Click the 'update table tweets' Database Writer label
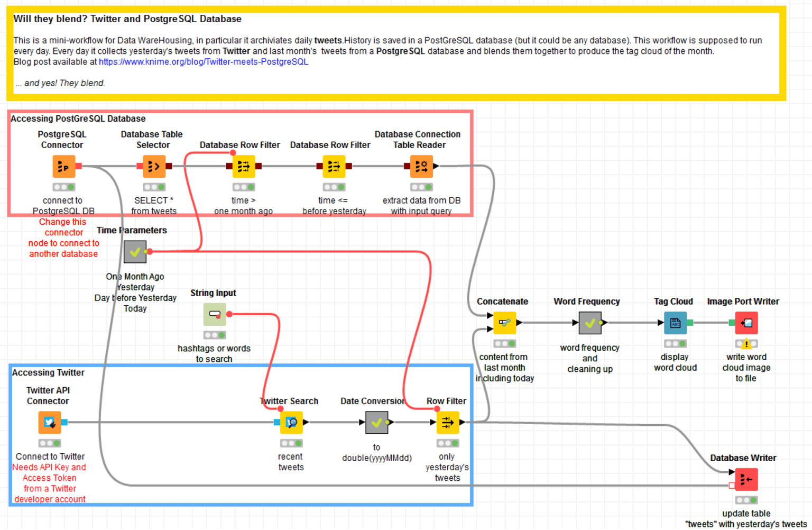812x530 pixels. coord(746,519)
